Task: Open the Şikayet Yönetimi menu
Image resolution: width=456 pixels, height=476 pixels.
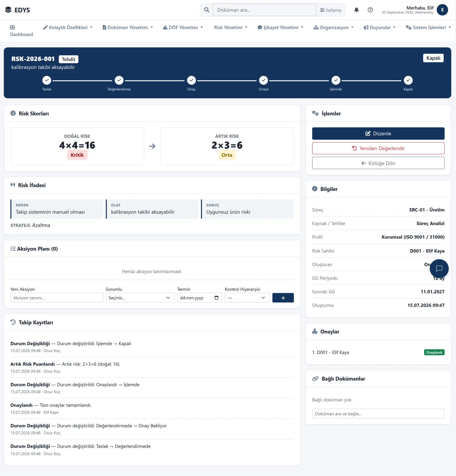Action: 280,27
